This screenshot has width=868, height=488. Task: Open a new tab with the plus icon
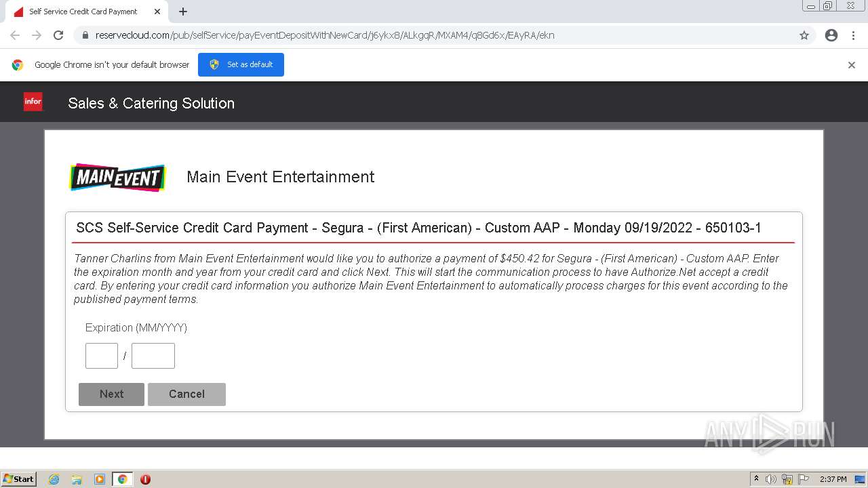(183, 12)
